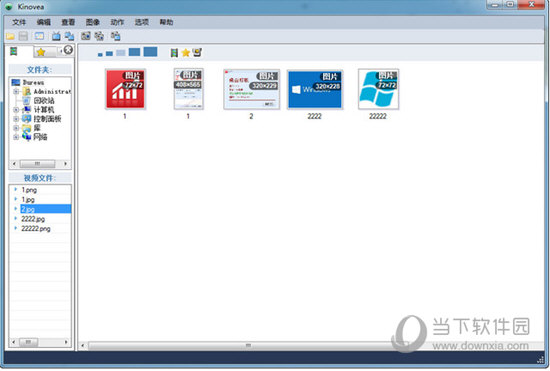The height and width of the screenshot is (371, 550).
Task: Select the Windows logo thumbnail labeled 22222
Action: pyautogui.click(x=378, y=89)
